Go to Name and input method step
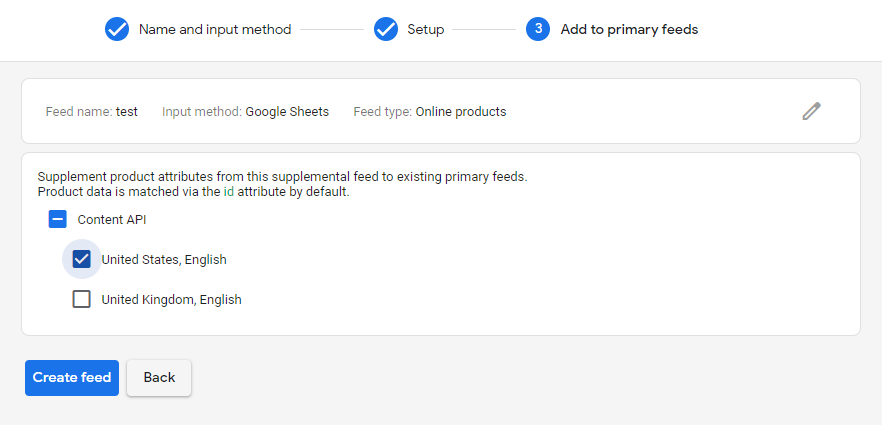 (215, 29)
